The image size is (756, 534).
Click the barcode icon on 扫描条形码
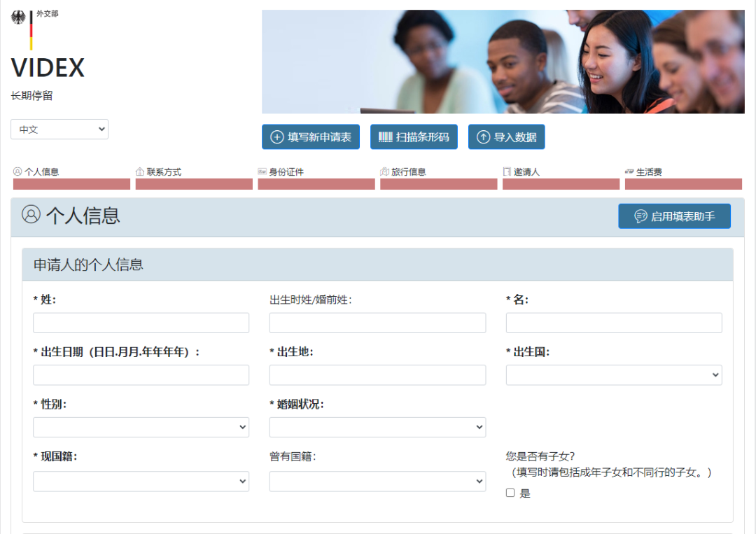[x=385, y=137]
